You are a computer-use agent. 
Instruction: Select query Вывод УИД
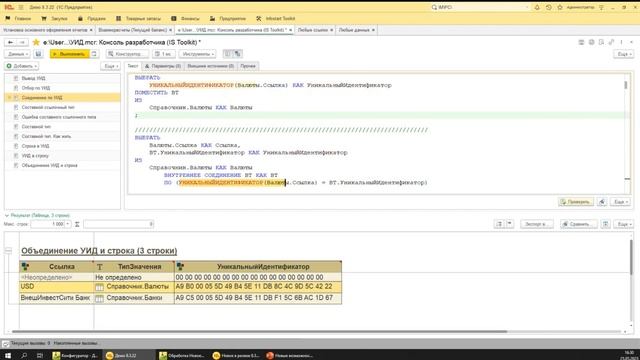(x=62, y=78)
